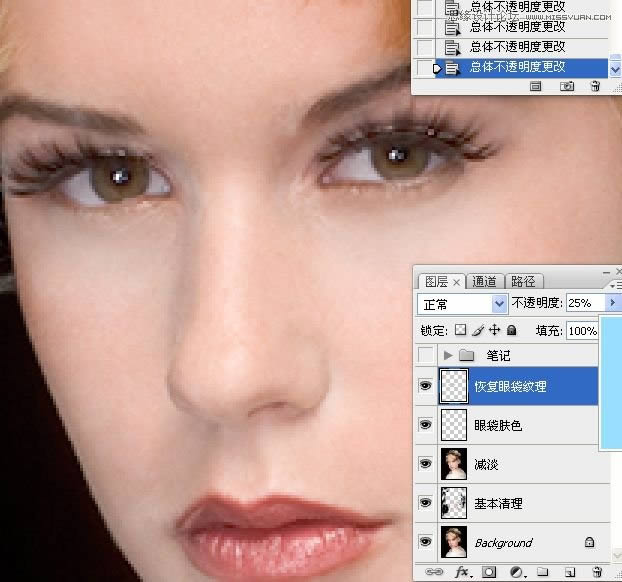622x582 pixels.
Task: Add a layer mask
Action: point(491,572)
